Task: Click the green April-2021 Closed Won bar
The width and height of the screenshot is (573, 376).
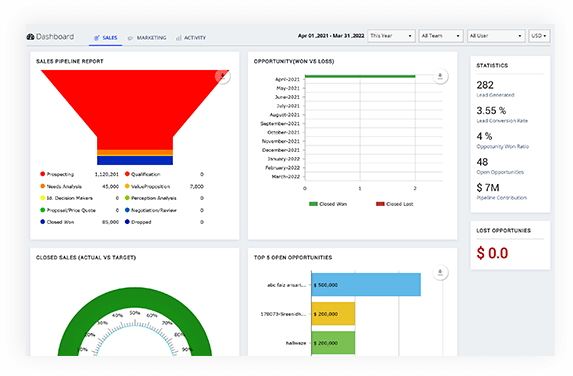Action: 360,76
